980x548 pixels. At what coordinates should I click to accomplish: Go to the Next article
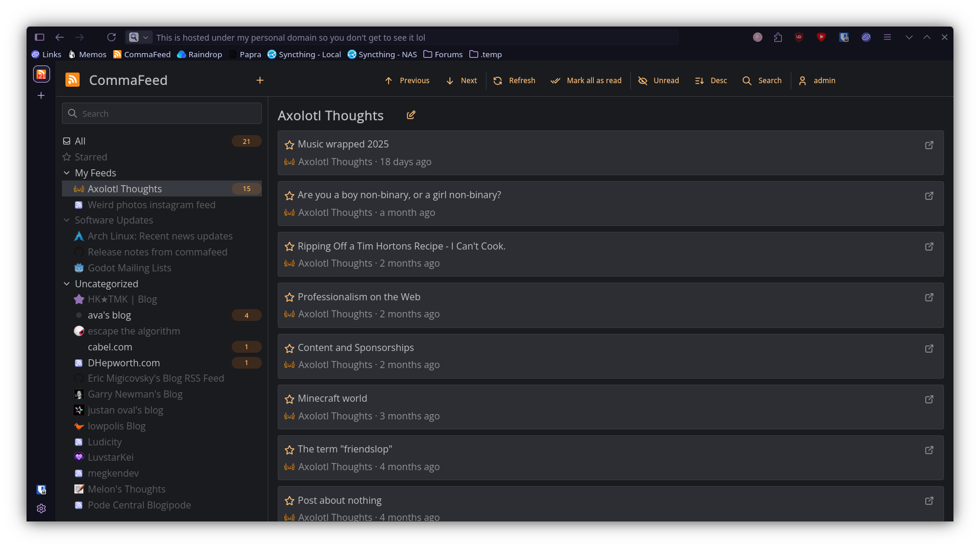450,81
